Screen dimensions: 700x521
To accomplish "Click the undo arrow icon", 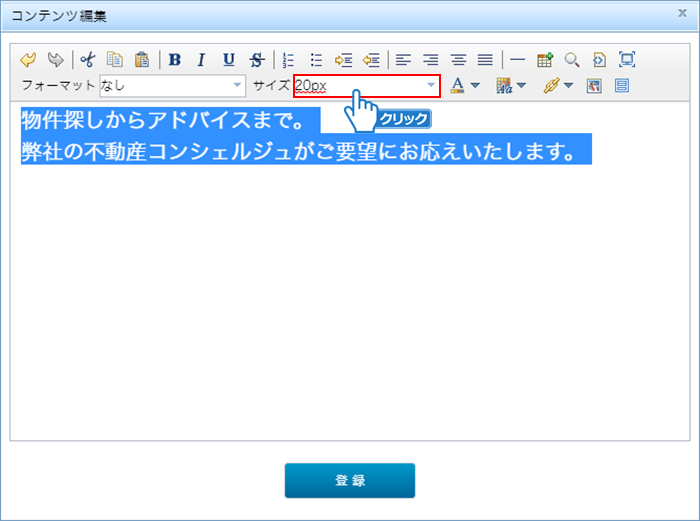I will click(29, 59).
